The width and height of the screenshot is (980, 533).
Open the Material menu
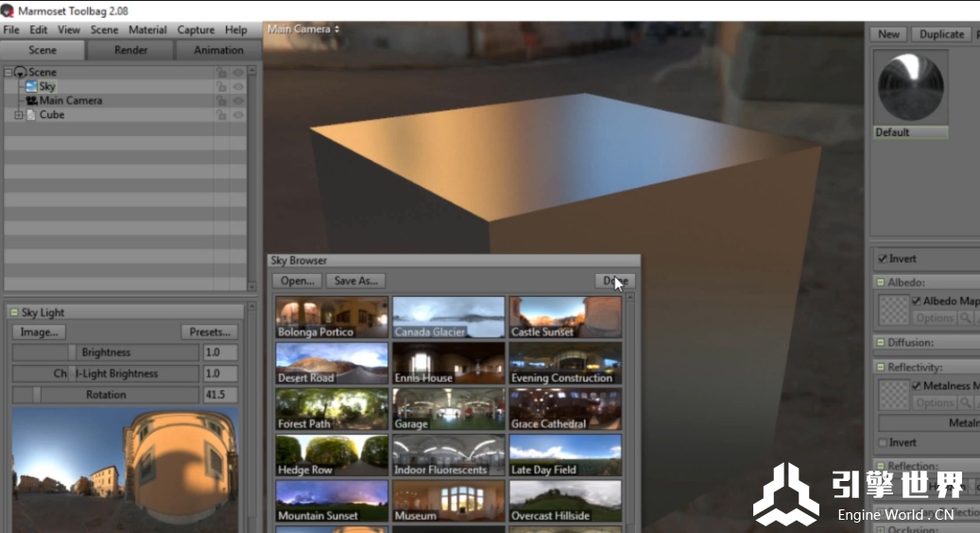coord(147,30)
